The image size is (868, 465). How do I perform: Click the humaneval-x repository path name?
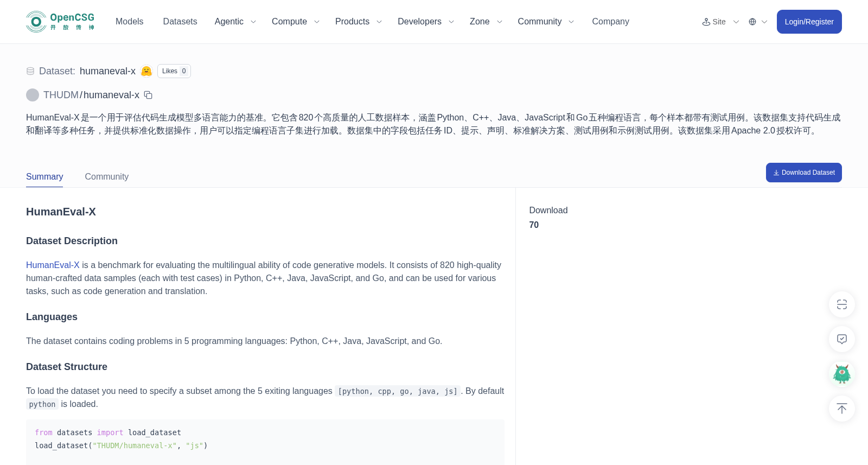[x=111, y=95]
